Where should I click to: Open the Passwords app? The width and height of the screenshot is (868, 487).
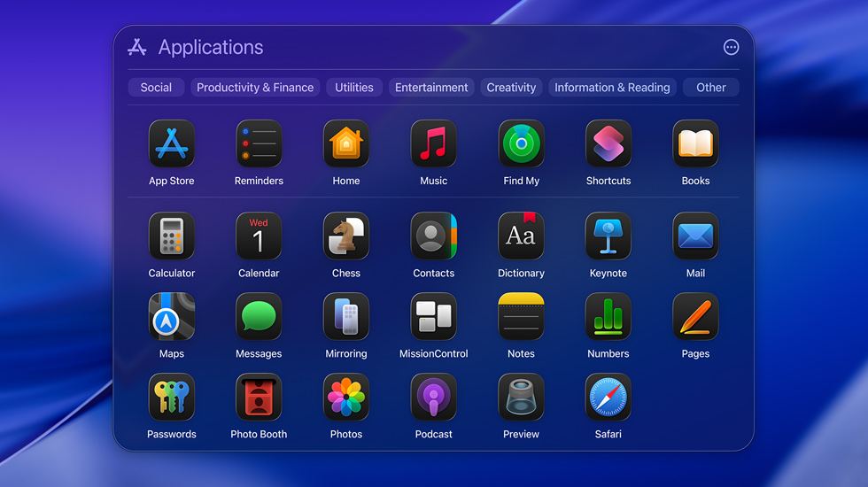coord(172,398)
